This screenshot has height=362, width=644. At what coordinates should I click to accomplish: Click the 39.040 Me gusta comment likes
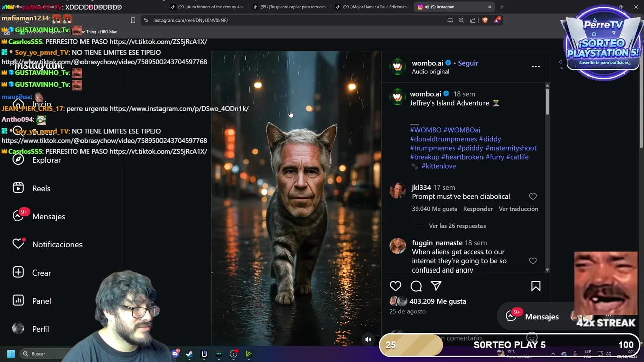pos(434,209)
